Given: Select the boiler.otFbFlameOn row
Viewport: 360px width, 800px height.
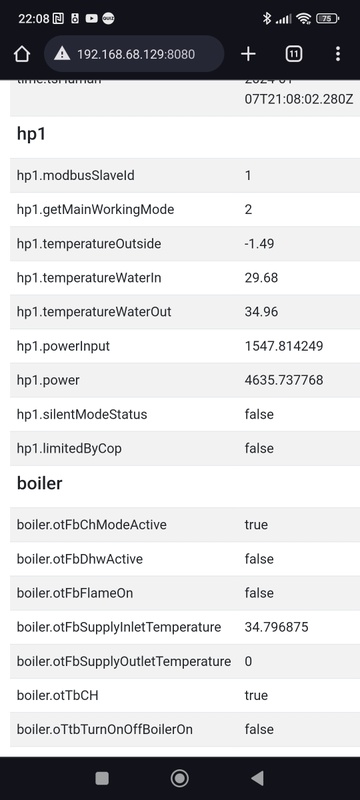Looking at the screenshot, I should (x=185, y=593).
